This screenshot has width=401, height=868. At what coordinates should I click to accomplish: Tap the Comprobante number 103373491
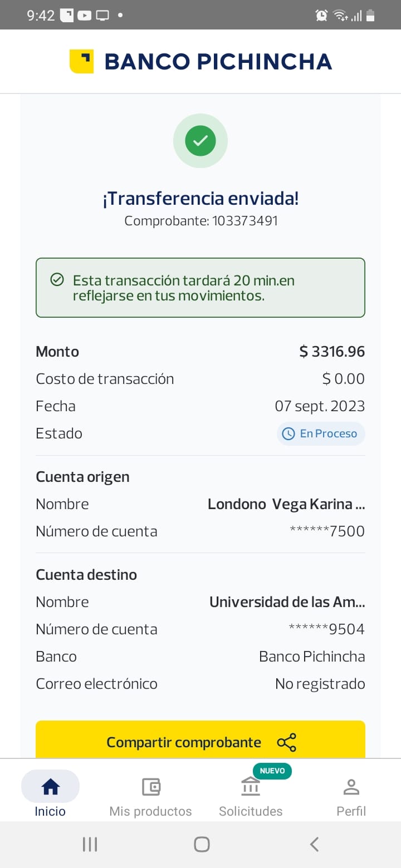point(244,221)
